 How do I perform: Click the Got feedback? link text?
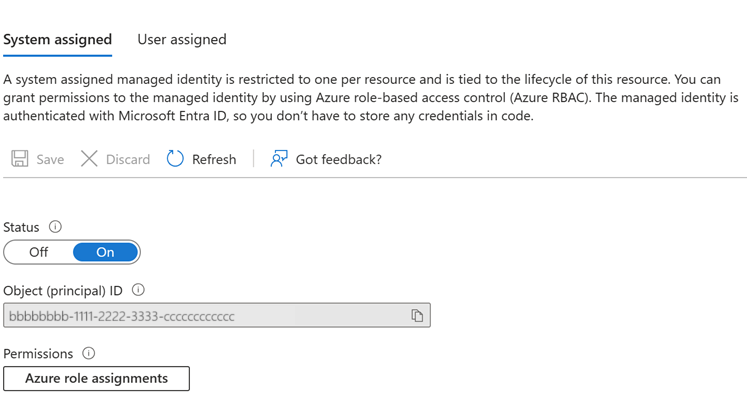pyautogui.click(x=339, y=159)
